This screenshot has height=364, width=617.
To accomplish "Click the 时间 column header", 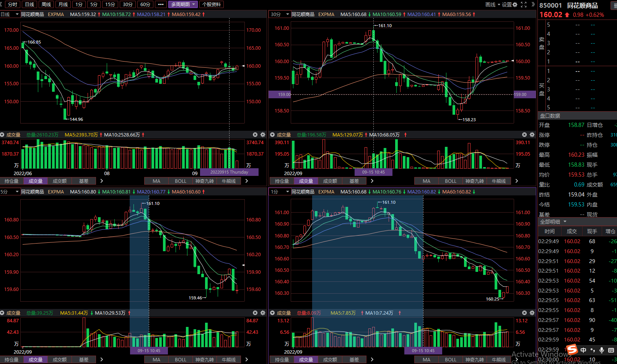I will pos(549,231).
